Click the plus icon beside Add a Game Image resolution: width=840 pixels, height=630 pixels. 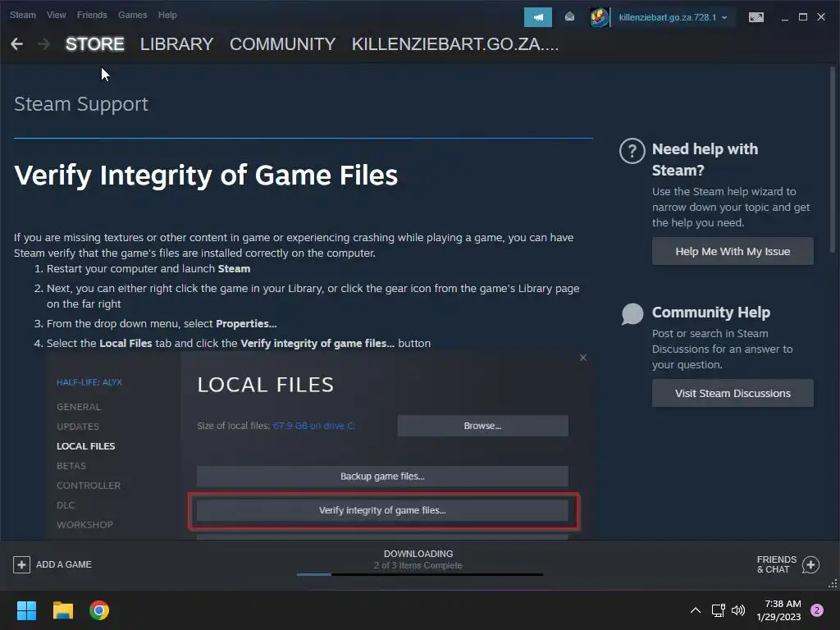tap(21, 564)
